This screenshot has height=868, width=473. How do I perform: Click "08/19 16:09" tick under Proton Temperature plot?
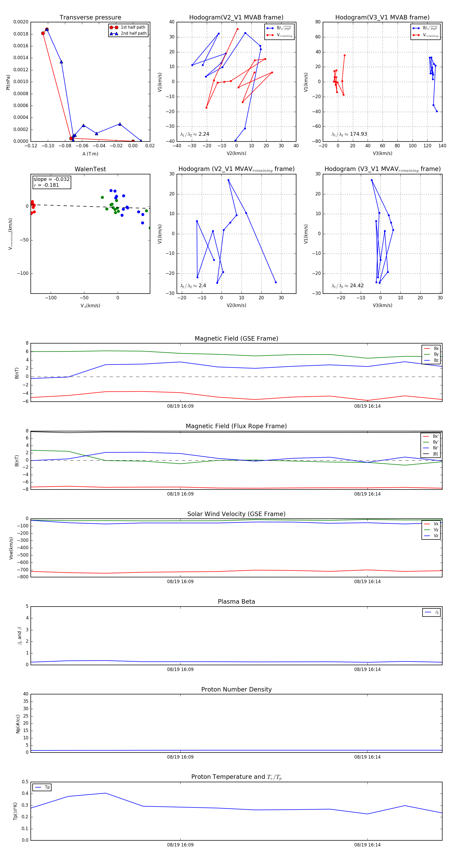pyautogui.click(x=181, y=845)
